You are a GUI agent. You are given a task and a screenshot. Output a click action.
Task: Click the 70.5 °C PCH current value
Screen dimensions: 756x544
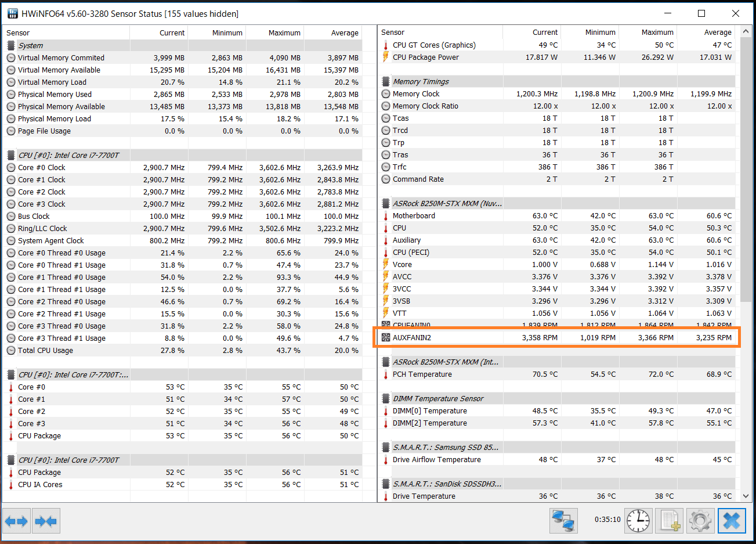click(545, 374)
